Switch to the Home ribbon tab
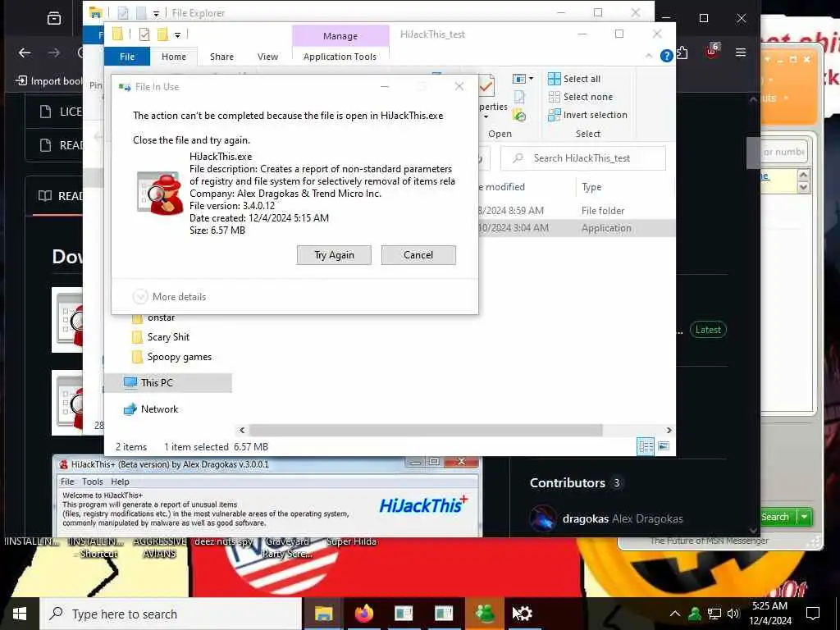The height and width of the screenshot is (630, 840). (x=174, y=57)
